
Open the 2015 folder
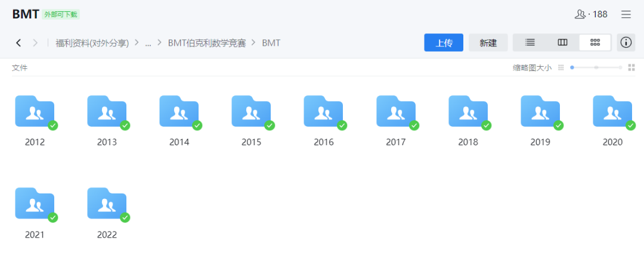click(252, 111)
